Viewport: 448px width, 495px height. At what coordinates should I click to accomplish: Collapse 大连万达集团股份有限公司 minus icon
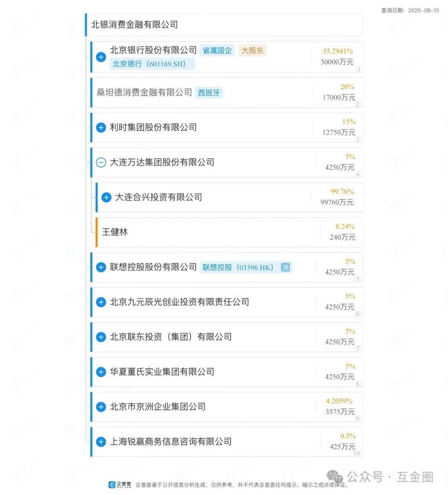(101, 163)
